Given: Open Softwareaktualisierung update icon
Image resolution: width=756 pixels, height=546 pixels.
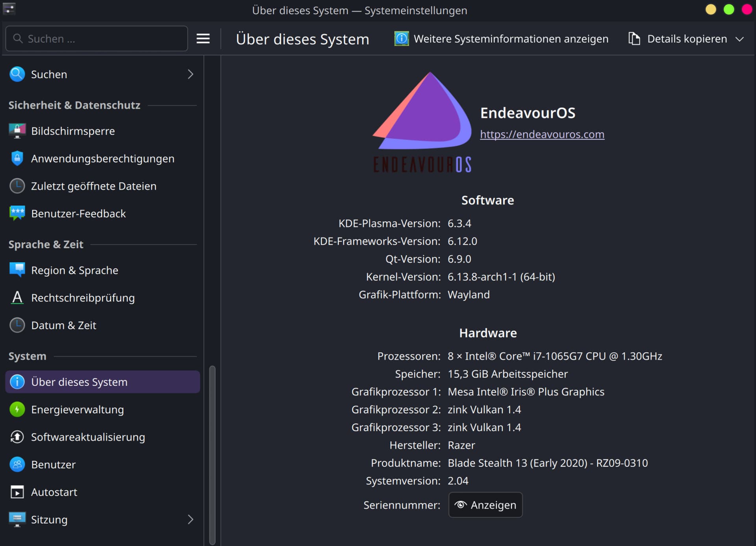Looking at the screenshot, I should pos(17,437).
